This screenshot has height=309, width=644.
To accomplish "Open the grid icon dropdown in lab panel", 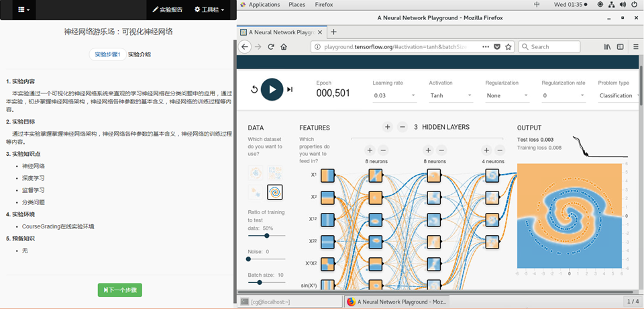I will 24,9.
